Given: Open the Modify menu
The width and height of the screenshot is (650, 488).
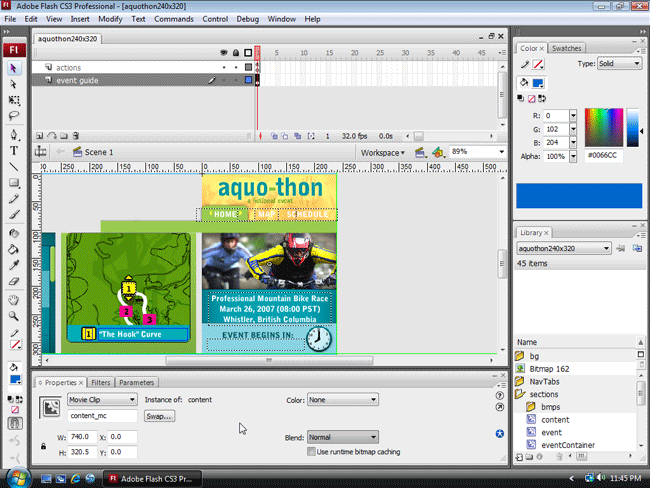Looking at the screenshot, I should click(110, 19).
